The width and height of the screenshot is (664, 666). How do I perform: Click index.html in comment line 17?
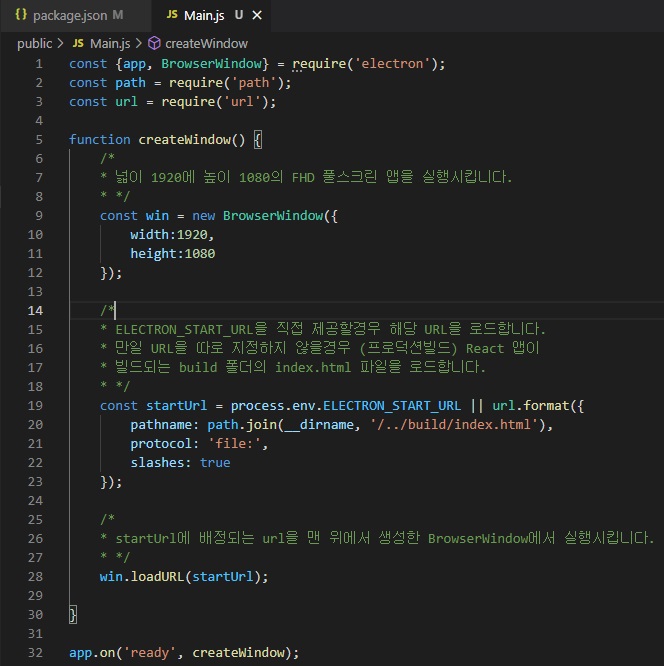coord(313,367)
